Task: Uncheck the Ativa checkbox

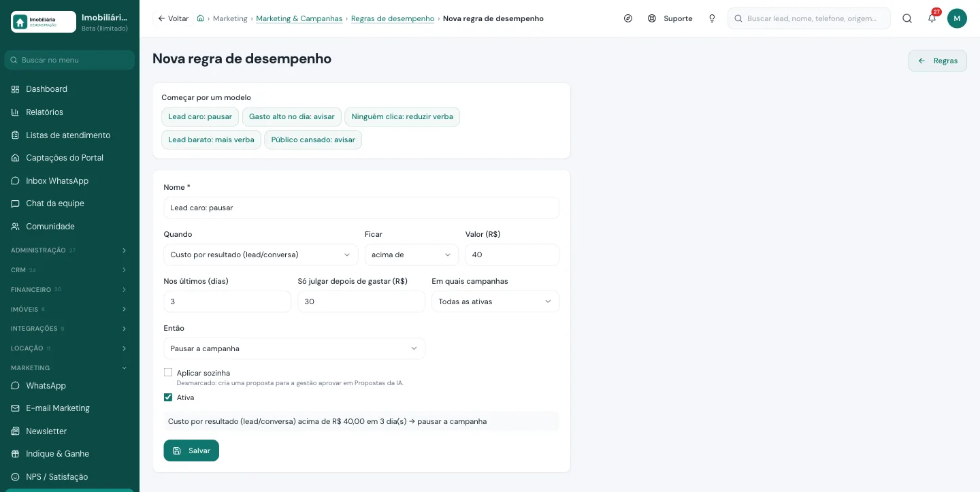Action: pos(168,397)
